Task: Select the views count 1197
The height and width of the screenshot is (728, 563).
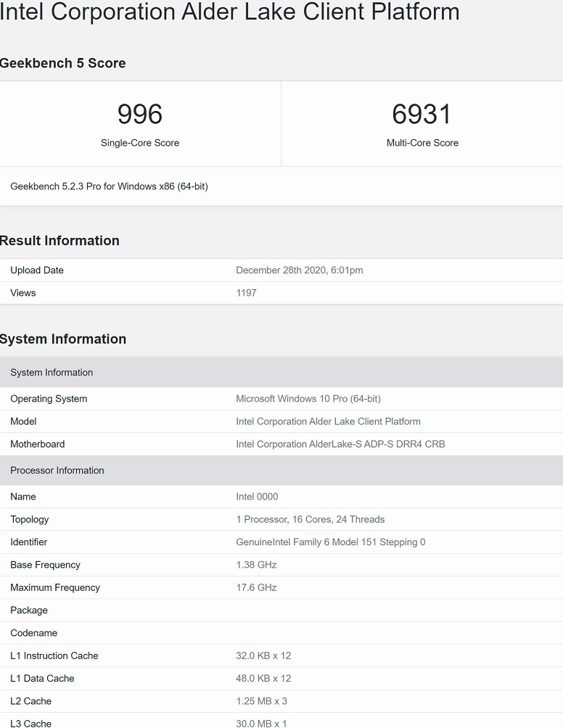Action: 246,293
